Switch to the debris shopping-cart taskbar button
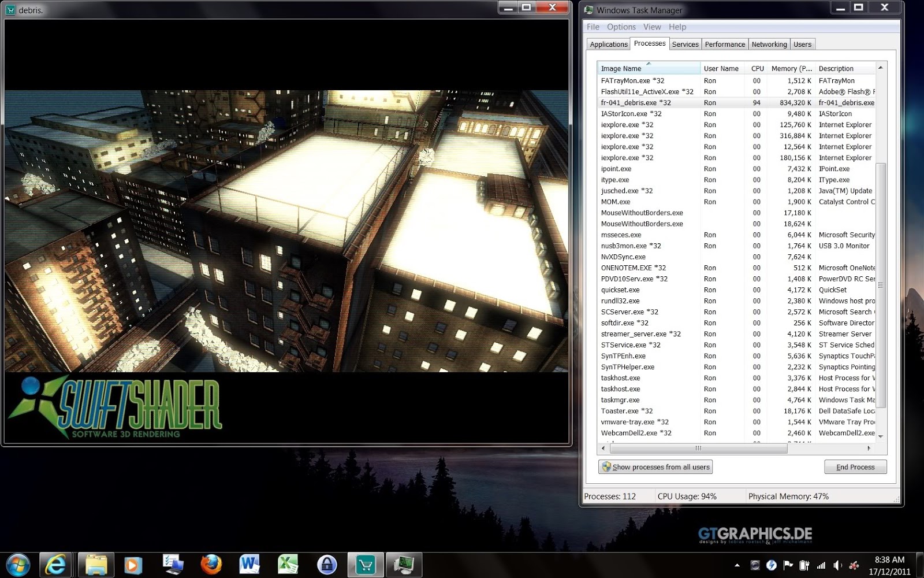Screen dimensions: 924x578 pyautogui.click(x=366, y=565)
